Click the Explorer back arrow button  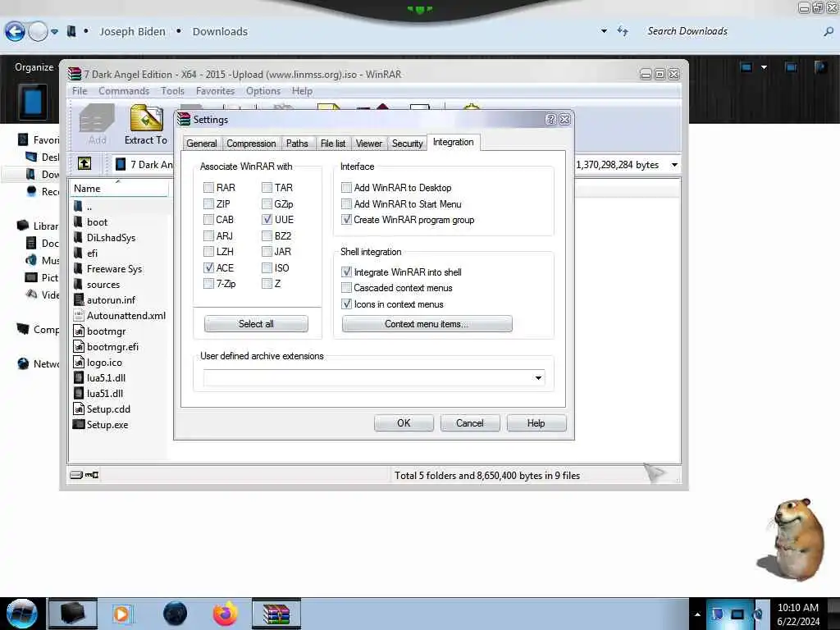[15, 32]
